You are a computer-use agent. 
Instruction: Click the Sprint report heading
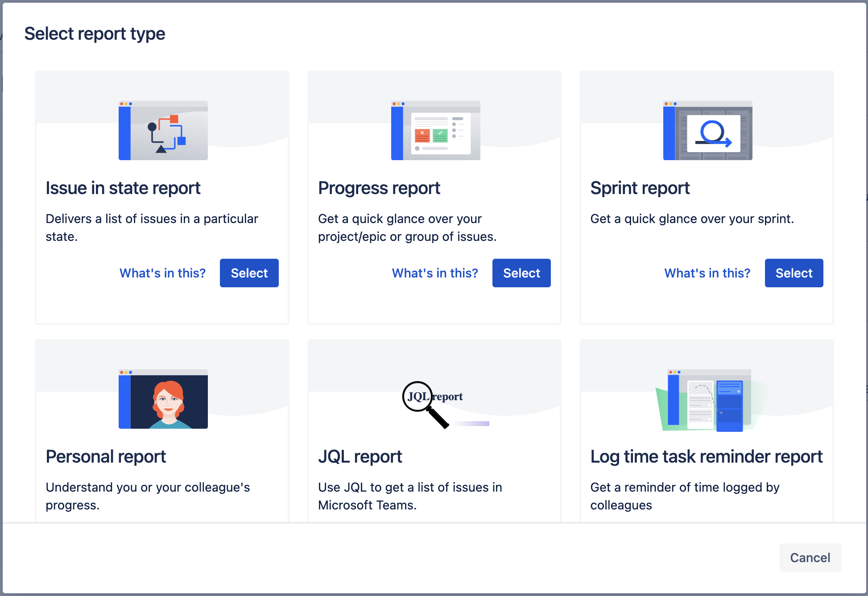pyautogui.click(x=640, y=188)
